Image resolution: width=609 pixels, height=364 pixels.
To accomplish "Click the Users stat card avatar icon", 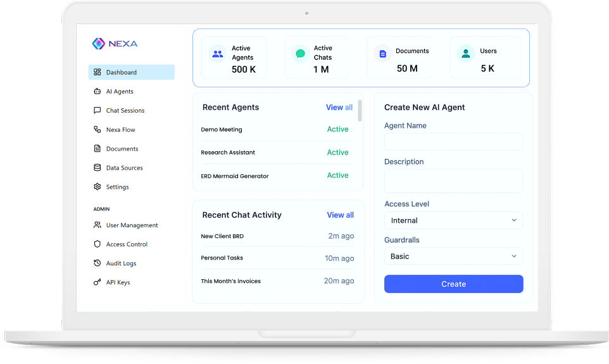I will coord(466,54).
